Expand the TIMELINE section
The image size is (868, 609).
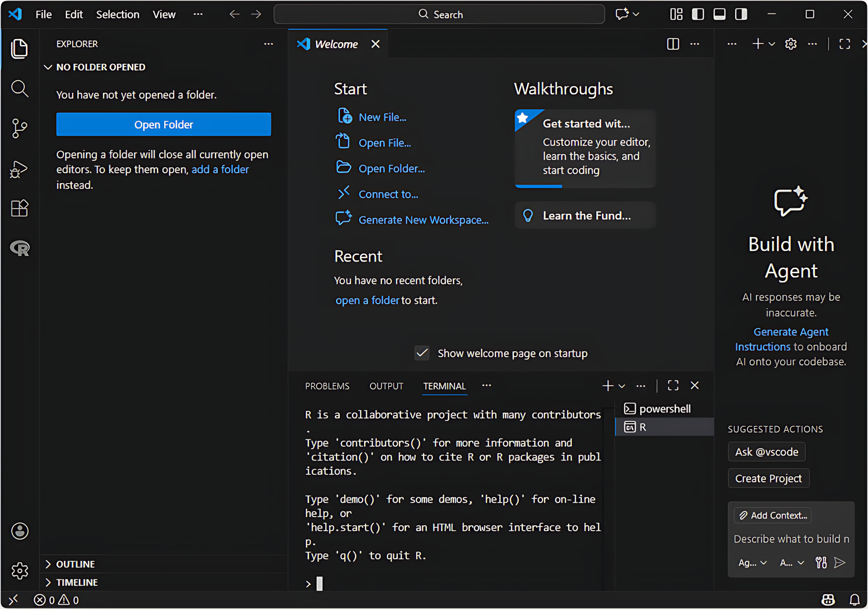pos(77,582)
